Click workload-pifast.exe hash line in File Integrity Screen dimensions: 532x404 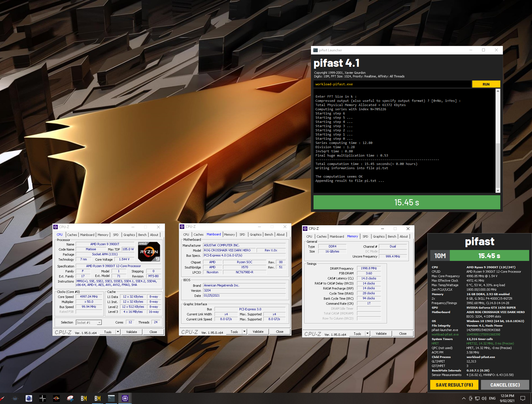[x=466, y=334]
